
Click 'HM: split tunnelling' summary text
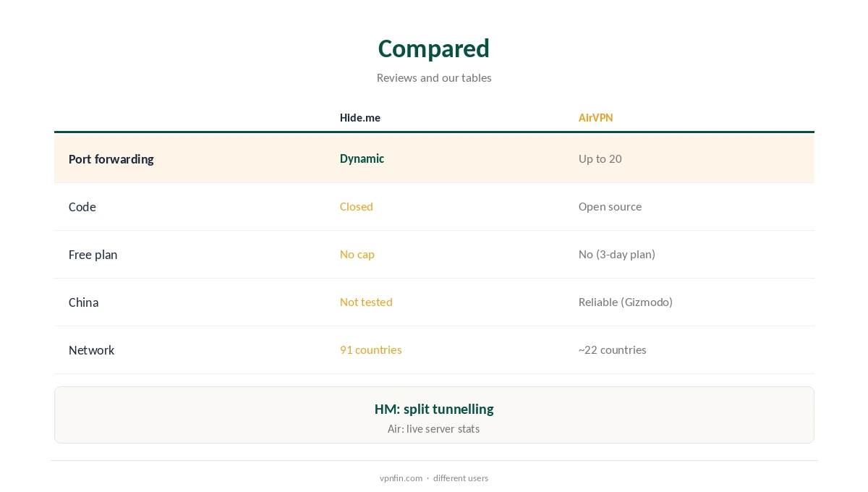(x=434, y=409)
